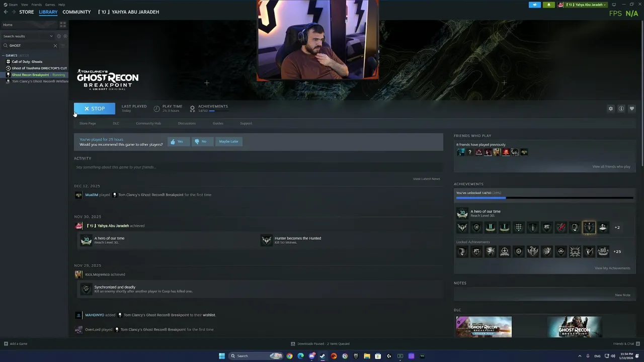
Task: Open the Store Page link
Action: point(88,123)
